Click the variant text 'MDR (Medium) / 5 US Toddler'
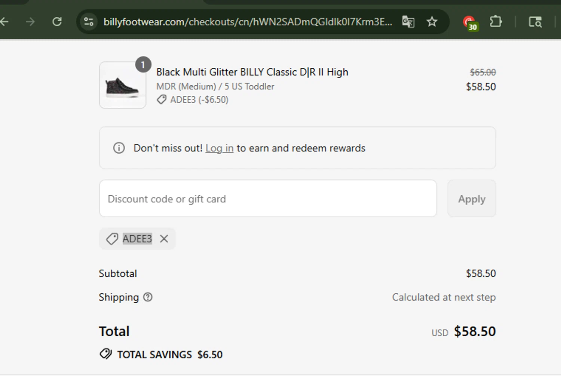 click(x=215, y=86)
